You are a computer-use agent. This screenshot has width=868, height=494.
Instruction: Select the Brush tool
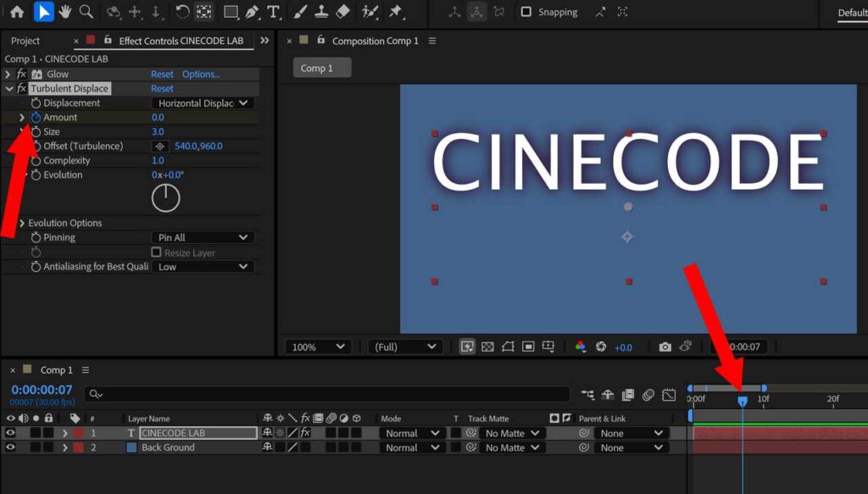300,12
